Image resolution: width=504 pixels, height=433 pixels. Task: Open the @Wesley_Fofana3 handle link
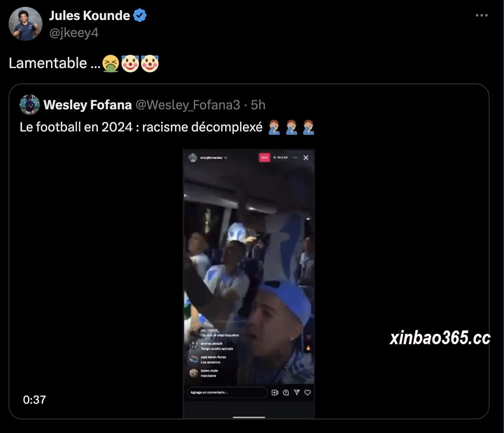point(188,105)
